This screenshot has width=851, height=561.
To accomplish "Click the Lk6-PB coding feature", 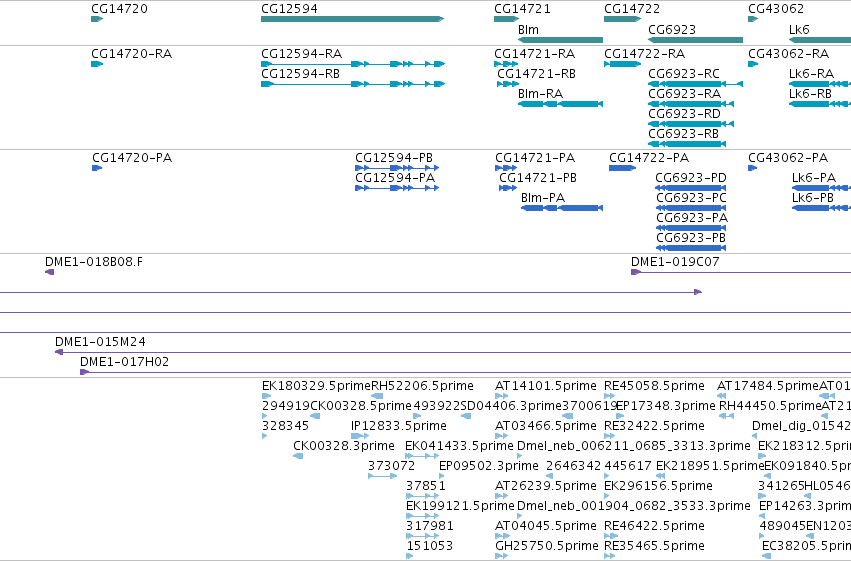I will [x=821, y=208].
